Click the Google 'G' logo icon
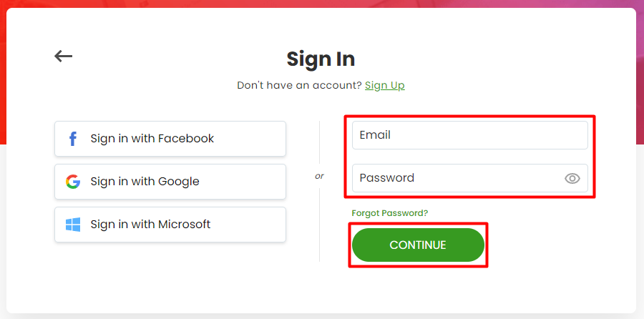 pyautogui.click(x=73, y=182)
